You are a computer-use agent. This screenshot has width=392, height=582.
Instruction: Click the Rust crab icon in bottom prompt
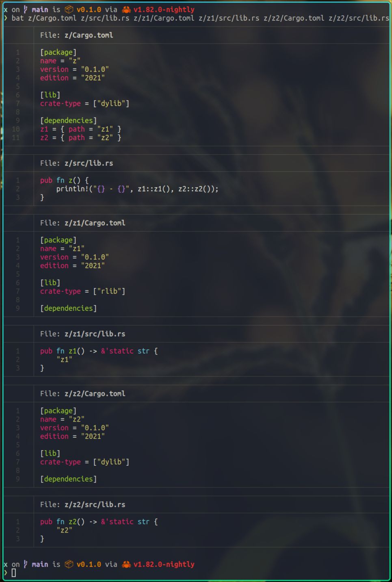pyautogui.click(x=126, y=564)
